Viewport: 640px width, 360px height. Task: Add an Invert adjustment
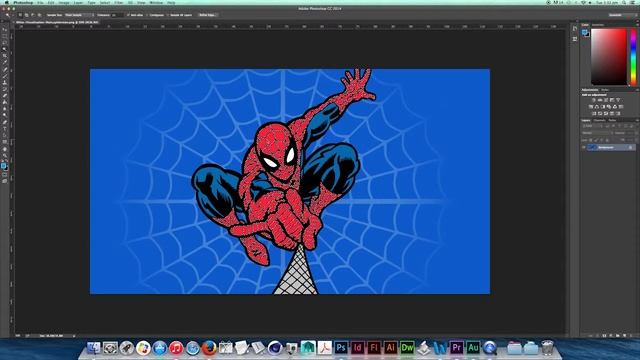coord(594,113)
